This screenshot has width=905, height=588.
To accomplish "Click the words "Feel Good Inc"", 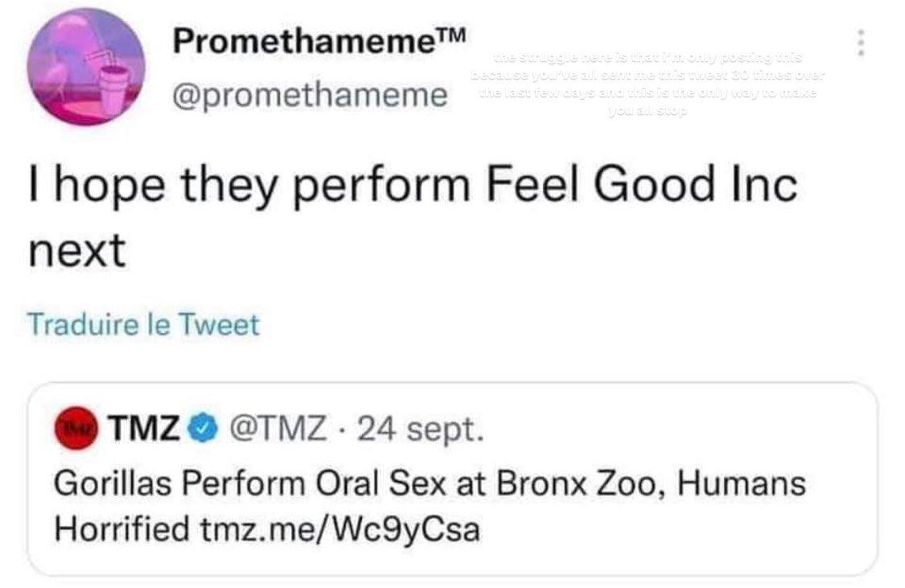I will (642, 186).
